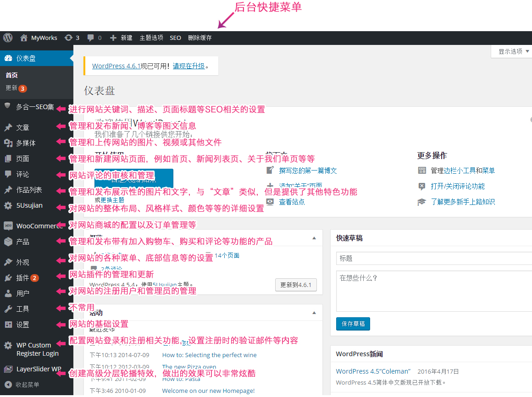Open 主题选项 in the admin bar
This screenshot has height=397, width=532.
click(151, 38)
